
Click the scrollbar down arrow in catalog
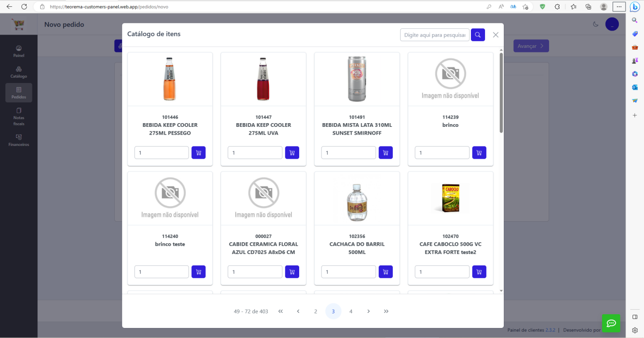[501, 291]
